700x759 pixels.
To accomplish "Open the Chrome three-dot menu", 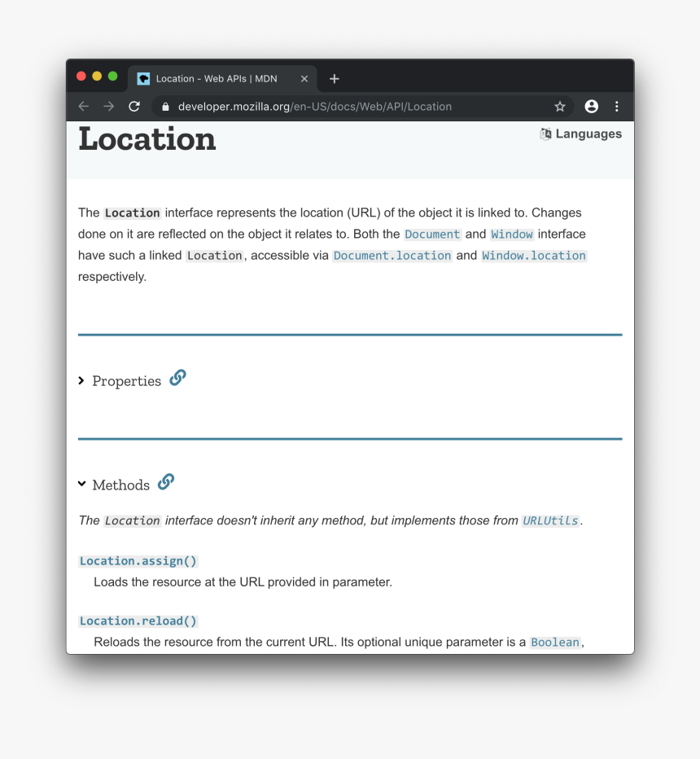I will [616, 107].
